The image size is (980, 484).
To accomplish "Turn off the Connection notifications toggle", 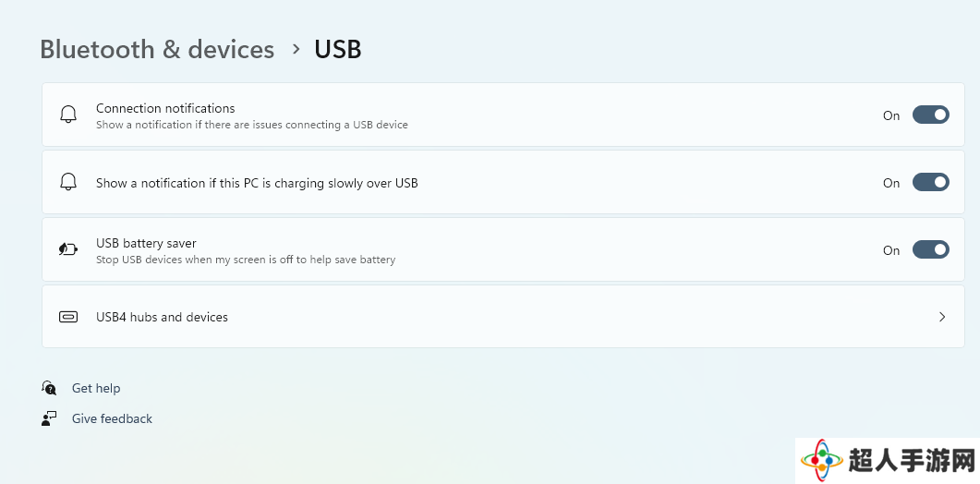I will (931, 115).
